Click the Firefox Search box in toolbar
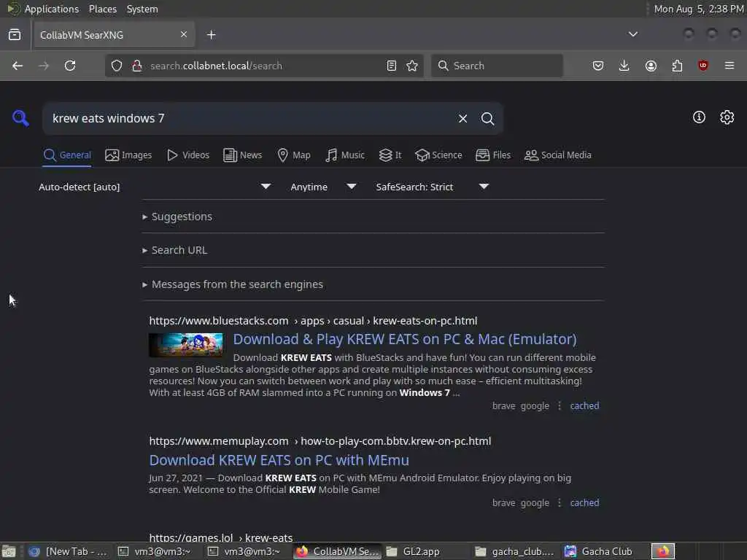747x560 pixels. tap(497, 66)
